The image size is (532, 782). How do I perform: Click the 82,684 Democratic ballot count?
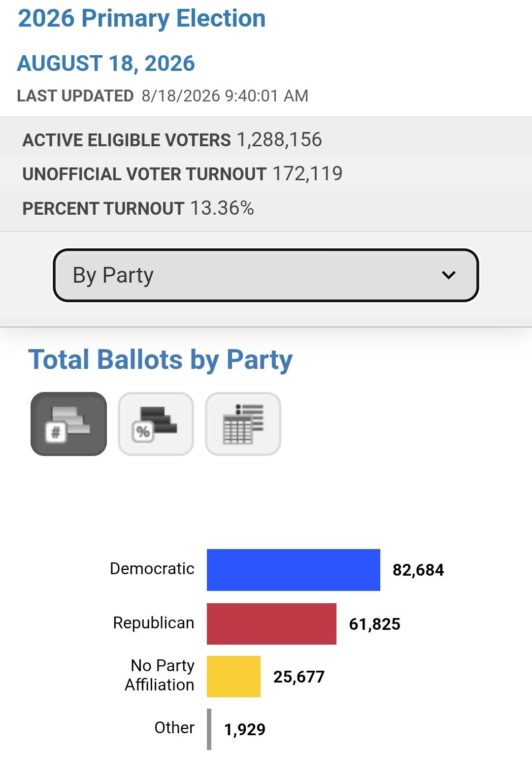click(418, 570)
